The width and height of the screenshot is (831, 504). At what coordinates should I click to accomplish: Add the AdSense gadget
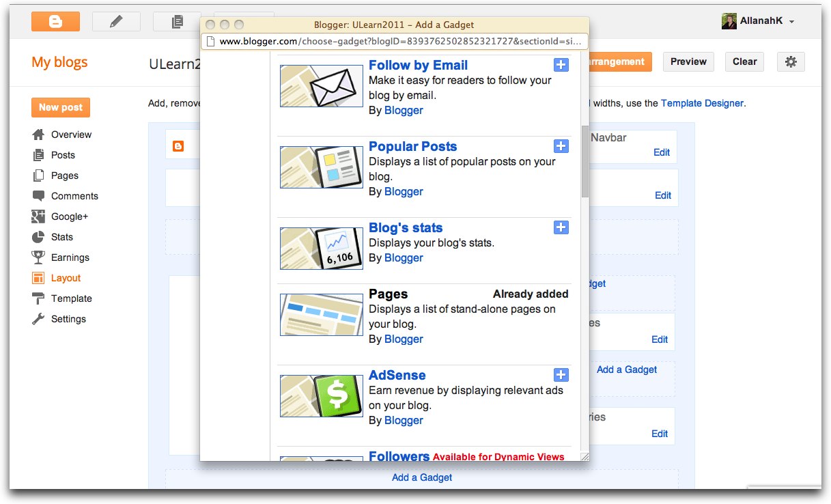click(561, 374)
